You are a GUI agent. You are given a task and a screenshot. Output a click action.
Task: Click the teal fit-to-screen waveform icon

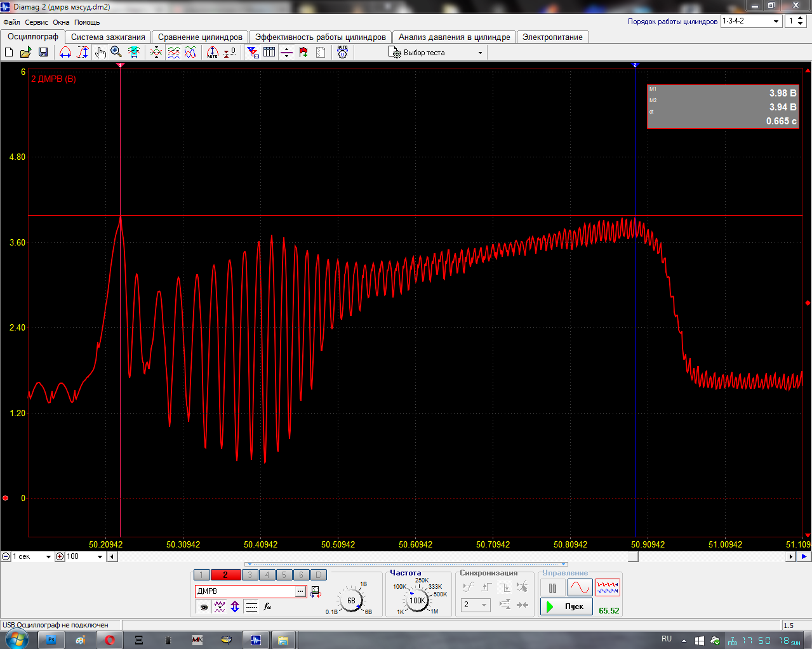tap(134, 53)
